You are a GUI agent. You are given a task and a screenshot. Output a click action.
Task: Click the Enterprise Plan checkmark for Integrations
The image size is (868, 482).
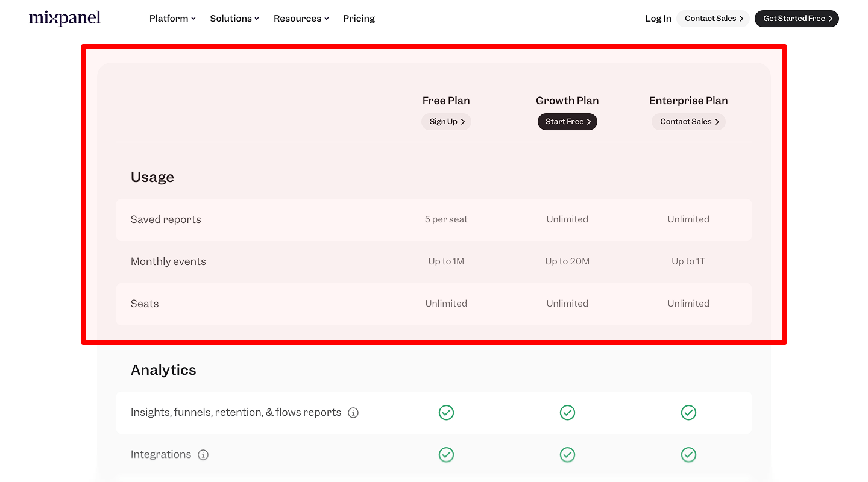coord(688,455)
